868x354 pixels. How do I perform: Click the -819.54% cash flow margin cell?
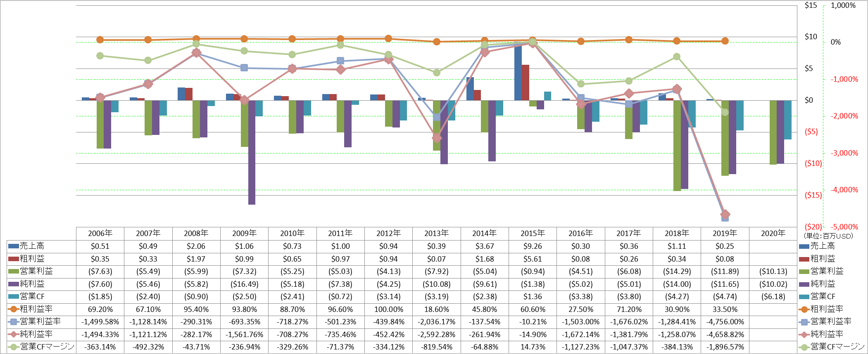pos(436,347)
